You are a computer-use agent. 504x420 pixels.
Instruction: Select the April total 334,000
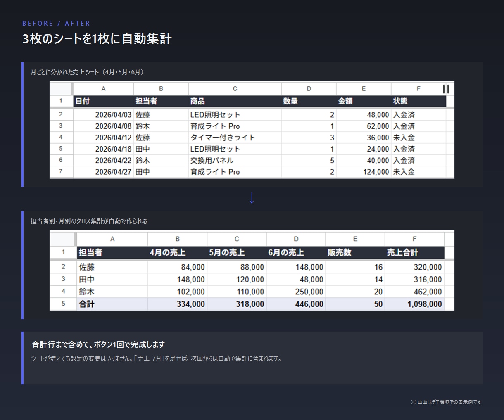pos(177,304)
